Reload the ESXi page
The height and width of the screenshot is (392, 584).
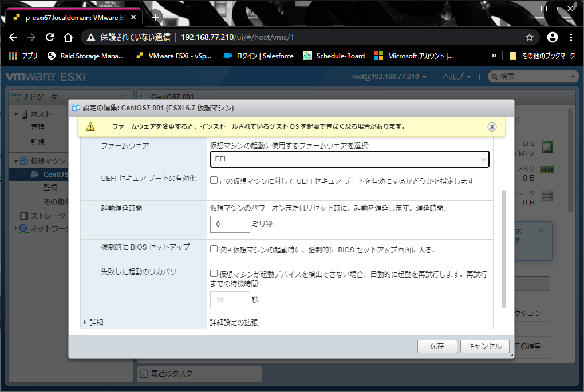point(50,37)
